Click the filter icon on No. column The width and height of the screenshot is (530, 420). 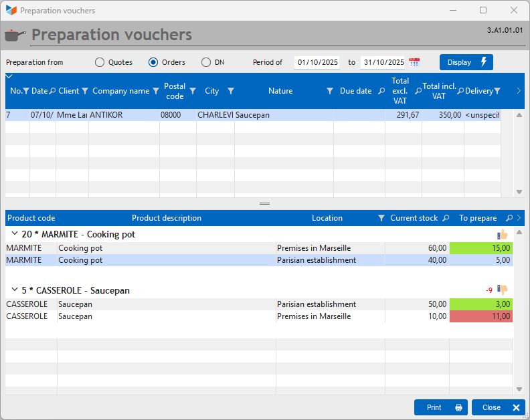25,91
